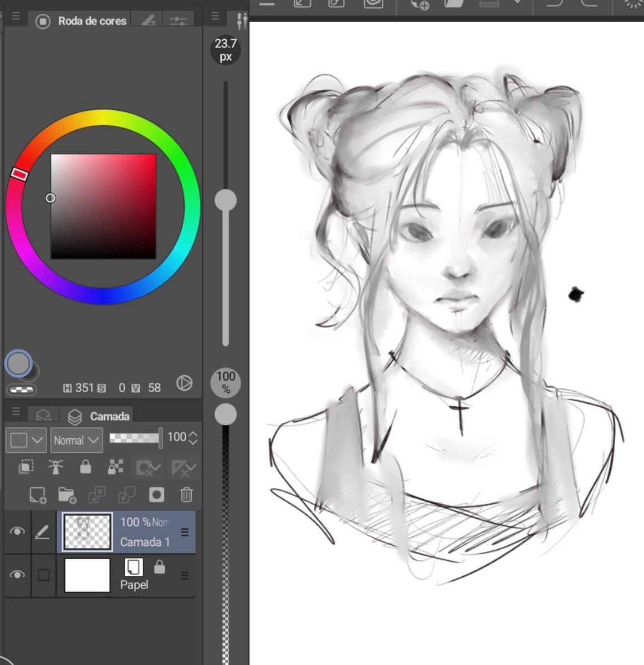
Task: Open the layer panel hamburger menu
Action: (x=16, y=411)
